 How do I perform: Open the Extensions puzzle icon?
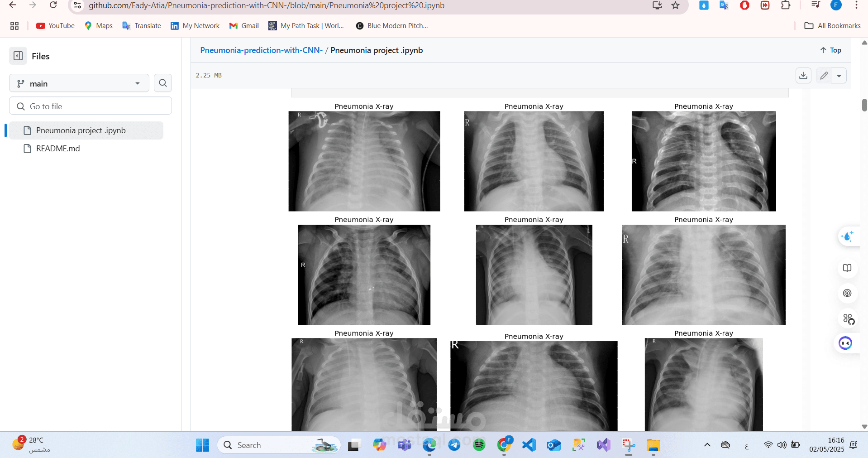coord(786,5)
